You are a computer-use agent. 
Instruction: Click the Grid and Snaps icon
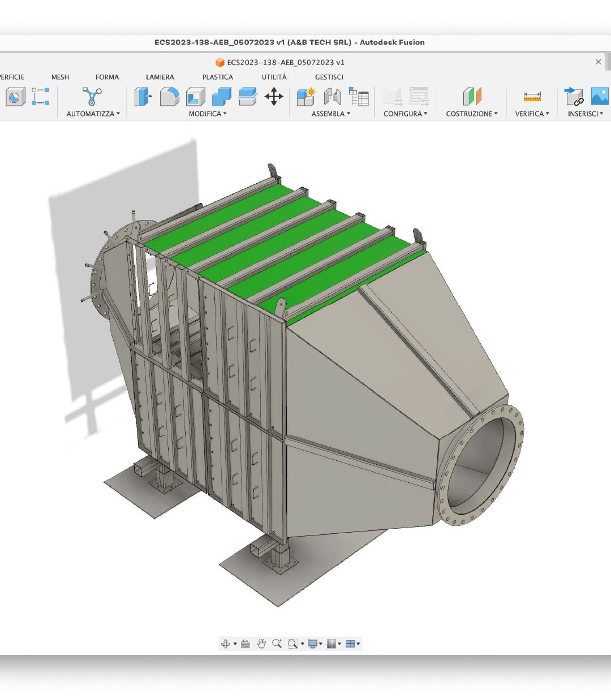332,643
